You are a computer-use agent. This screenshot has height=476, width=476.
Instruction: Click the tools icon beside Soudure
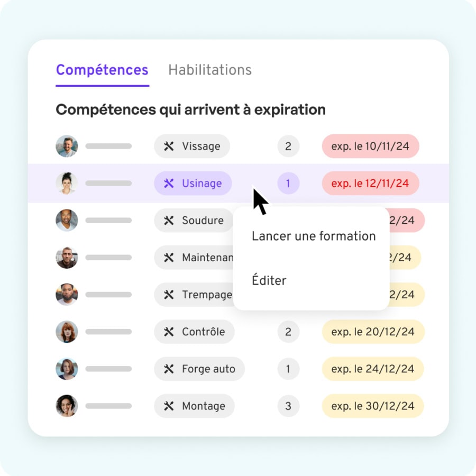[x=169, y=221]
